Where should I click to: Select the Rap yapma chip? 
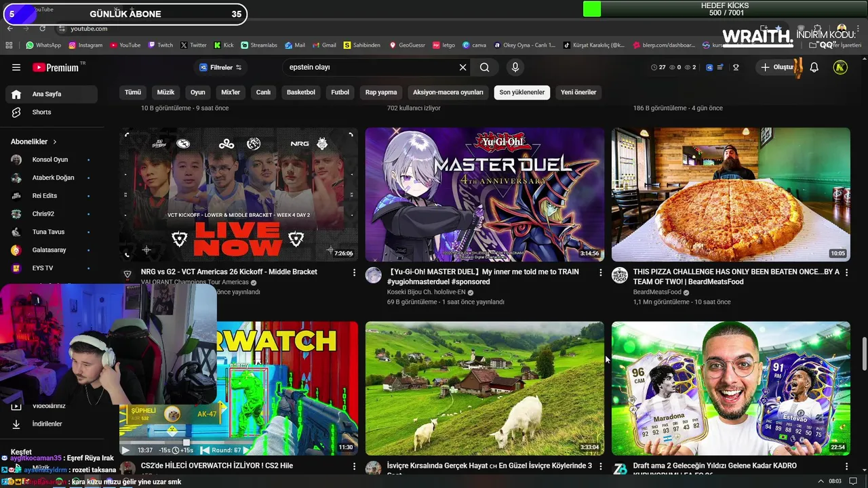[x=381, y=92]
